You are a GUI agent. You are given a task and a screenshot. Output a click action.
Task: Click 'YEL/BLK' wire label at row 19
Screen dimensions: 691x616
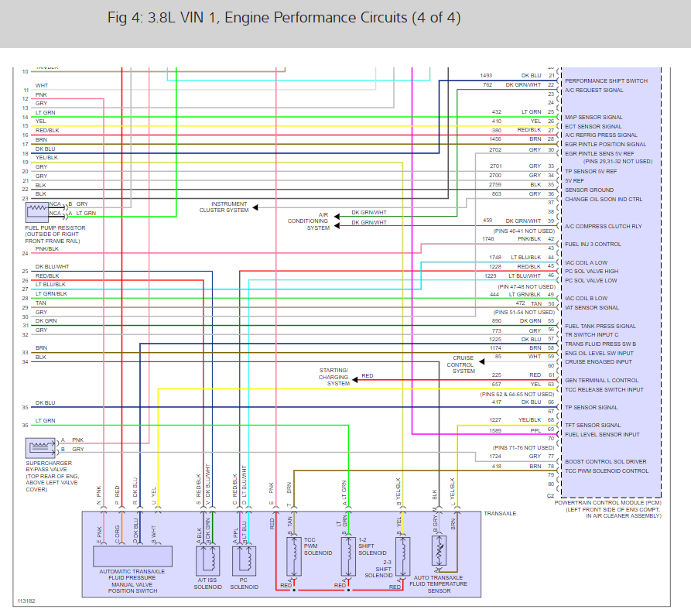point(46,158)
